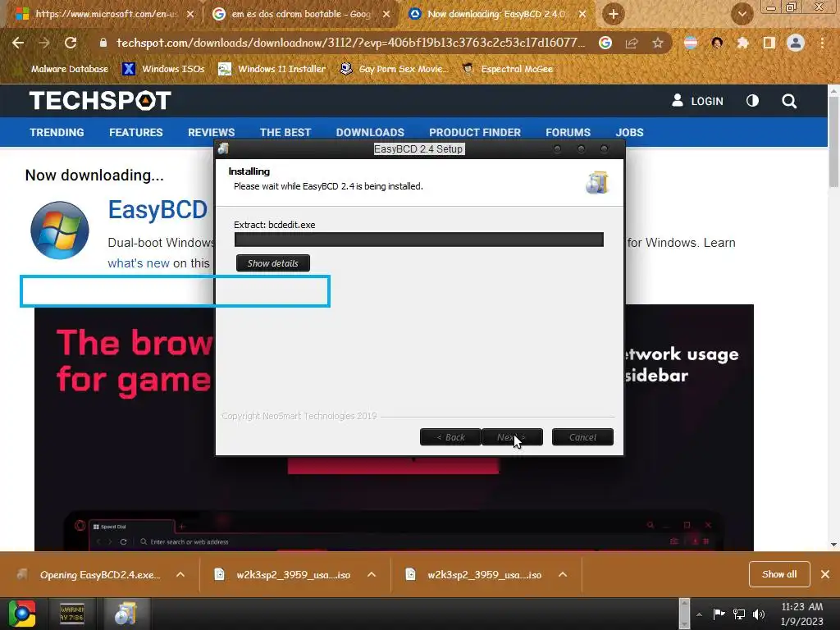Open Chrome from the taskbar
Viewport: 840px width, 630px height.
(22, 614)
